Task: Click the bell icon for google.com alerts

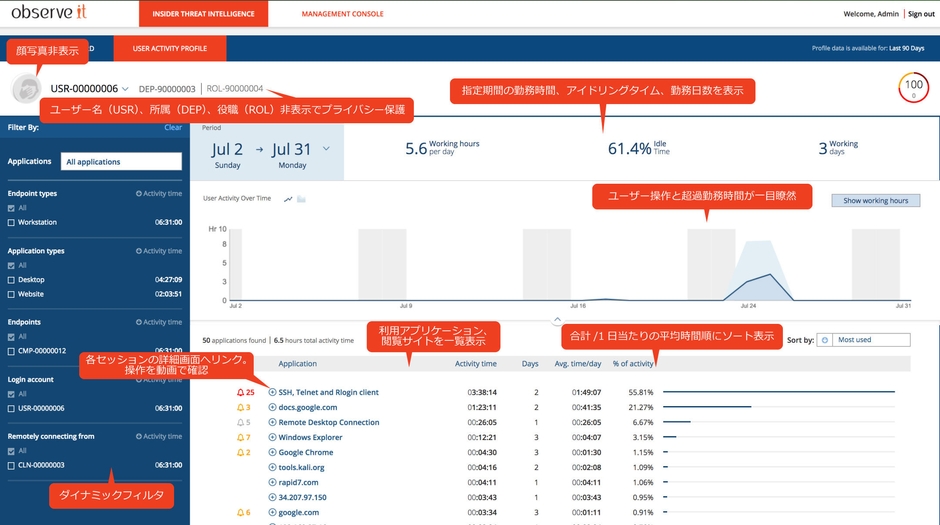Action: 240,512
